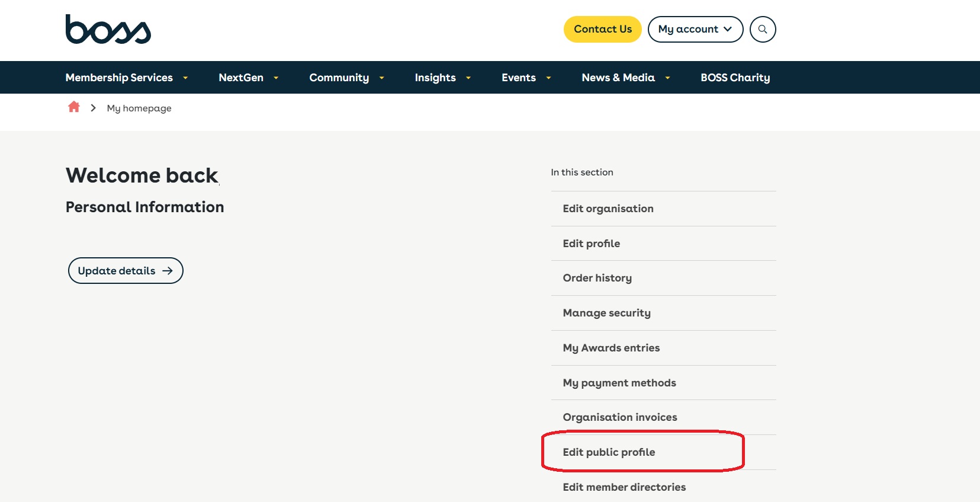
Task: Select Edit profile in the sidebar
Action: pyautogui.click(x=591, y=244)
